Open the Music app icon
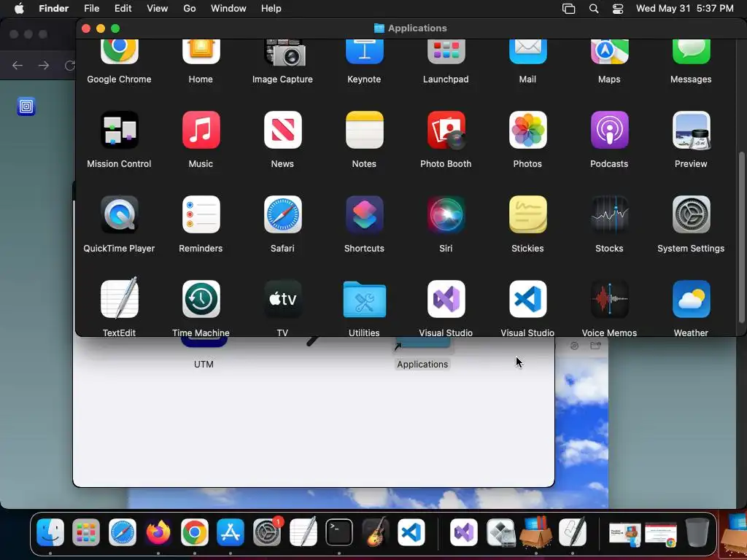747x560 pixels. pyautogui.click(x=201, y=130)
